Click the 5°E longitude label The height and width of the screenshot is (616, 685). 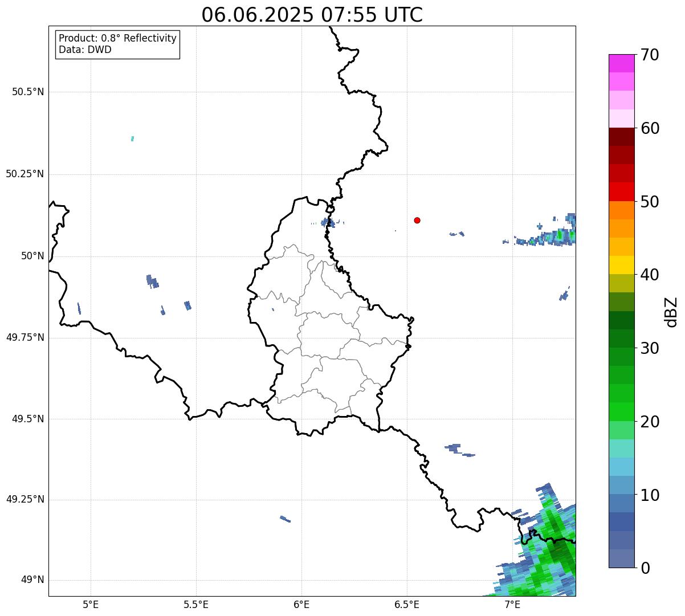91,604
